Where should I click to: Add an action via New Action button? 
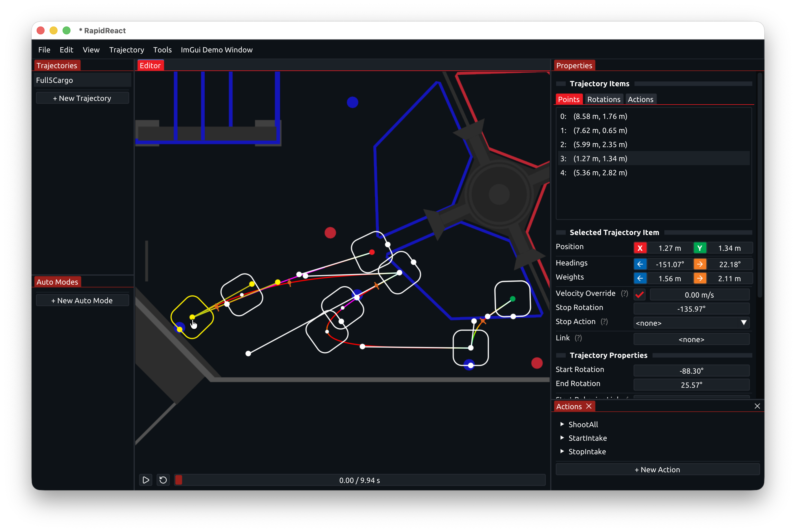click(657, 469)
